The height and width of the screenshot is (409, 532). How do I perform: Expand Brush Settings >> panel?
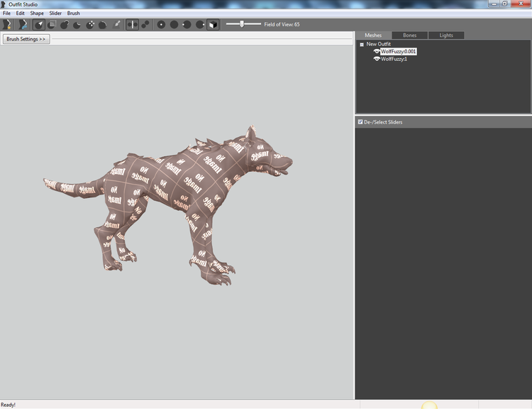pos(26,39)
